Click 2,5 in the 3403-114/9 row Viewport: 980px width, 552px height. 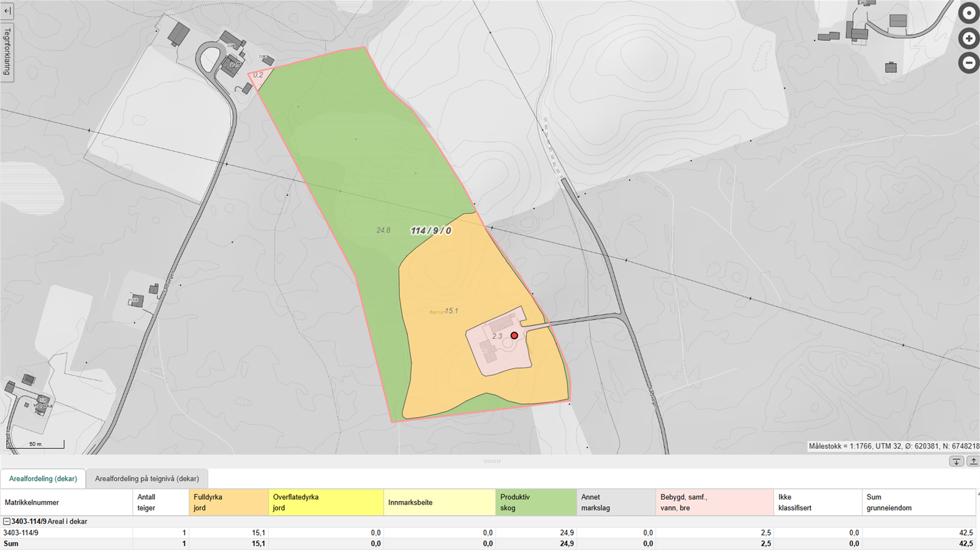tap(766, 533)
